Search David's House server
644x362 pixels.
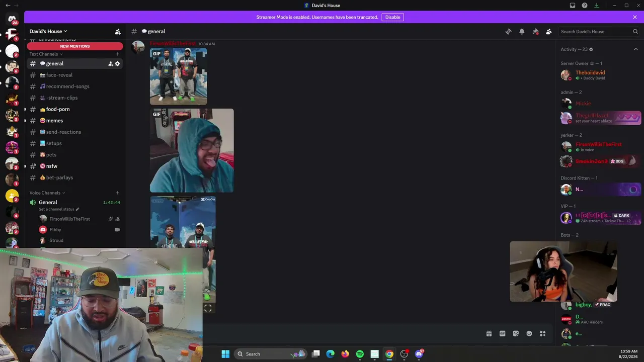pyautogui.click(x=599, y=31)
